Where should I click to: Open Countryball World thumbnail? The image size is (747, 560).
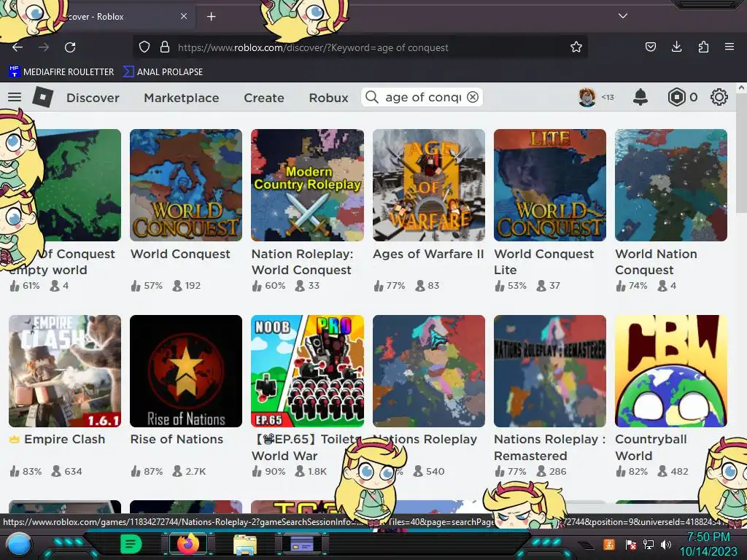[x=671, y=371]
